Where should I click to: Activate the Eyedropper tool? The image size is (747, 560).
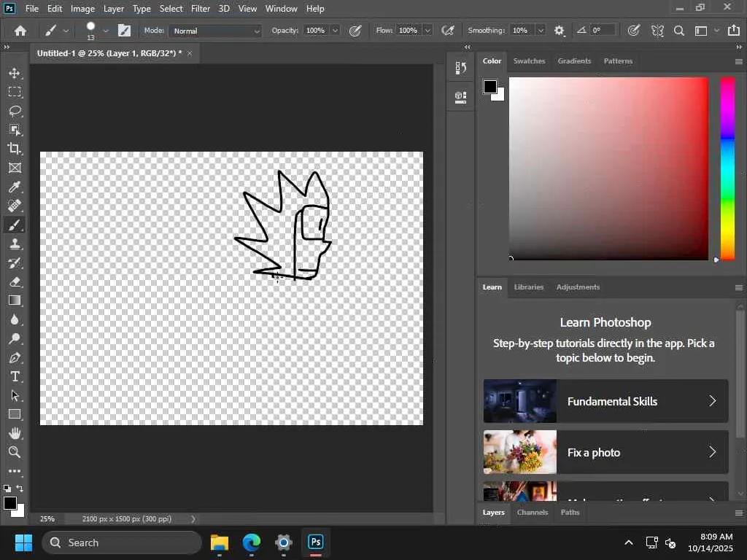[x=15, y=187]
